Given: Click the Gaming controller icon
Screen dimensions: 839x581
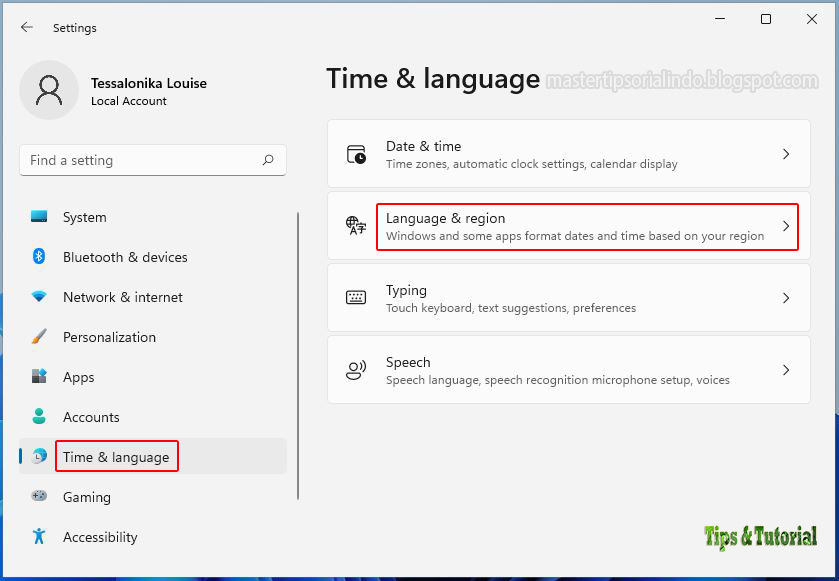Looking at the screenshot, I should pyautogui.click(x=40, y=497).
